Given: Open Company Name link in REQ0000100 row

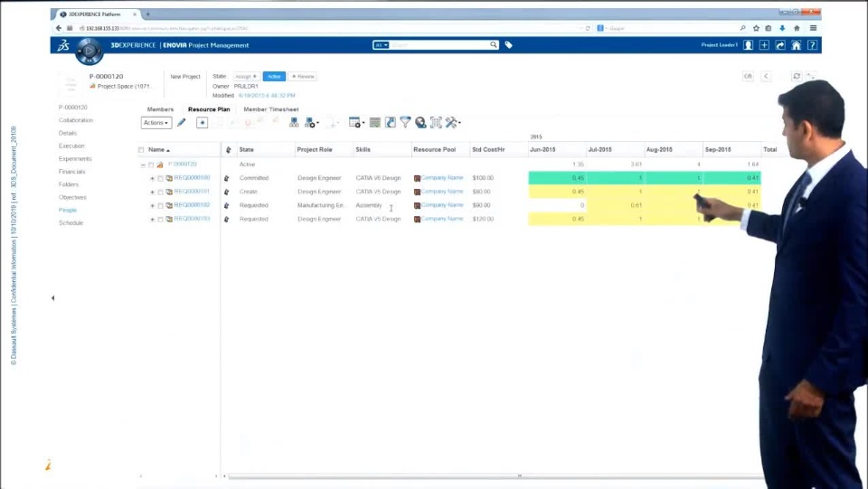Looking at the screenshot, I should click(442, 177).
